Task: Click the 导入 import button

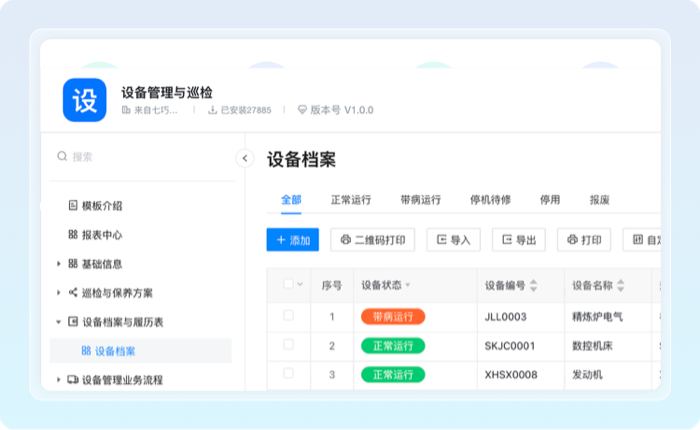Action: [x=453, y=240]
